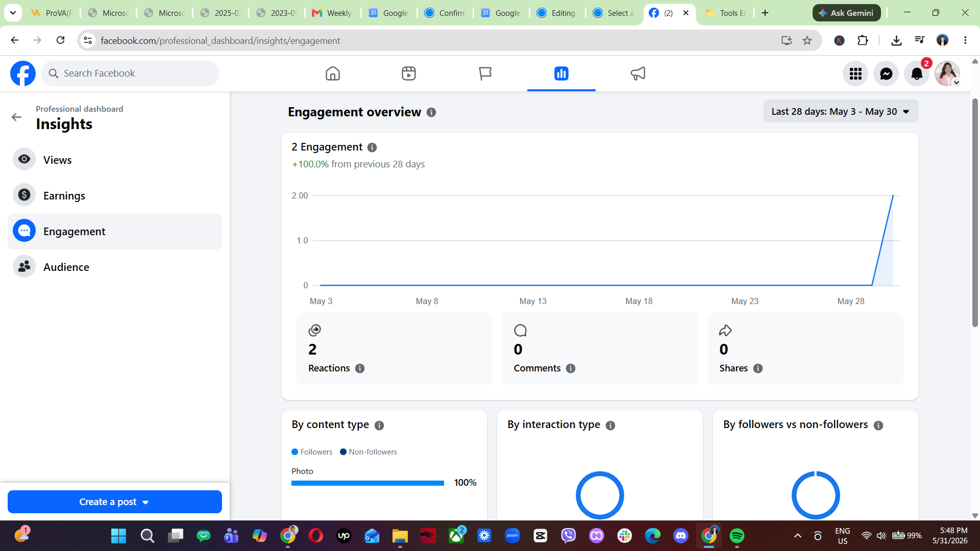Show info icon next to Reactions
Viewport: 980px width, 551px height.
(x=360, y=368)
